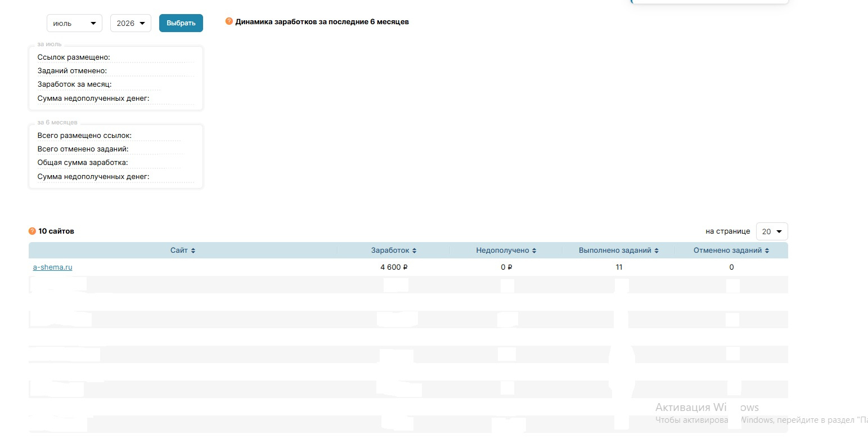868x438 pixels.
Task: Click Сумма недополученных денег in за июль box
Action: (93, 99)
